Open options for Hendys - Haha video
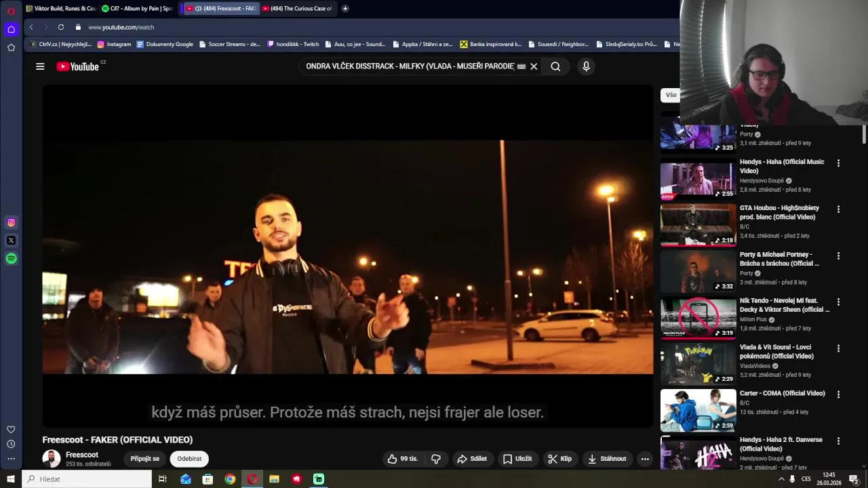 coord(838,163)
